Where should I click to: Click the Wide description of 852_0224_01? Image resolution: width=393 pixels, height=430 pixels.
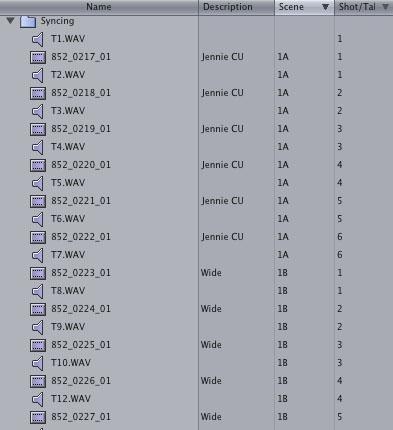[x=211, y=309]
